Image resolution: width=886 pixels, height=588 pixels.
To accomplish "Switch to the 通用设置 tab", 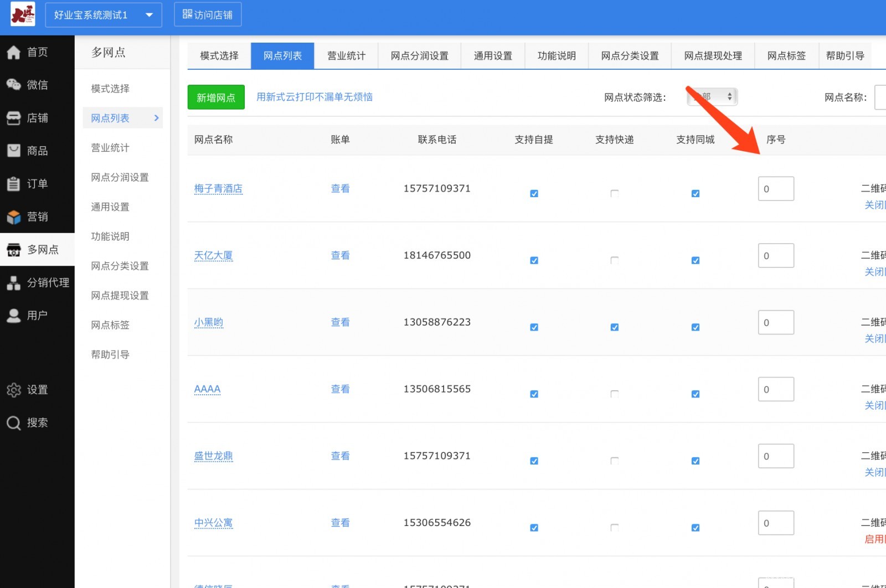I will coord(493,56).
